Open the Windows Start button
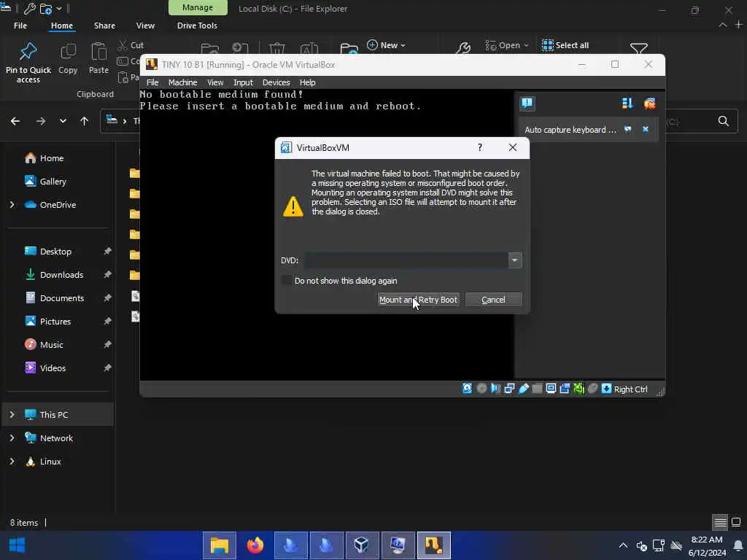The image size is (747, 560). pos(18,545)
